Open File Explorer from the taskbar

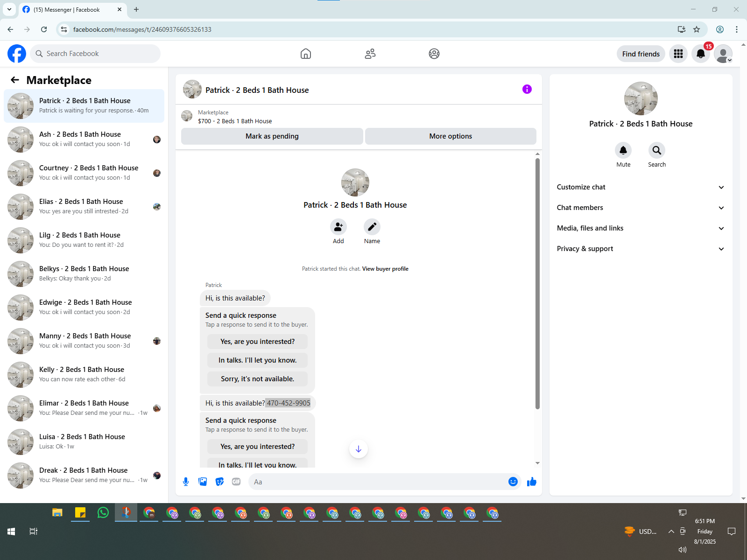point(57,513)
